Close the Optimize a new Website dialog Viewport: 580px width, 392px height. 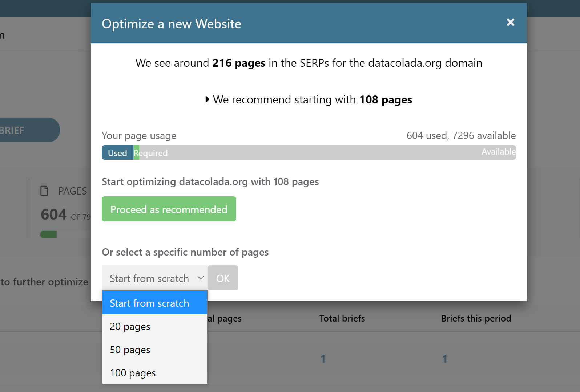(511, 22)
